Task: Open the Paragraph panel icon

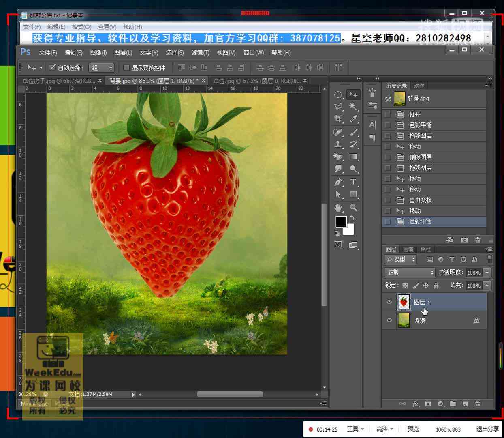Action: [372, 138]
